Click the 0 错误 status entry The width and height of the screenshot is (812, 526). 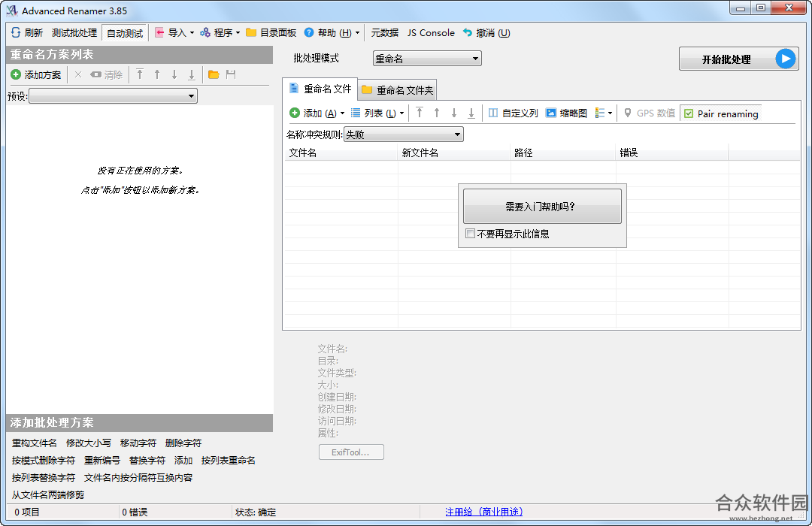(135, 512)
